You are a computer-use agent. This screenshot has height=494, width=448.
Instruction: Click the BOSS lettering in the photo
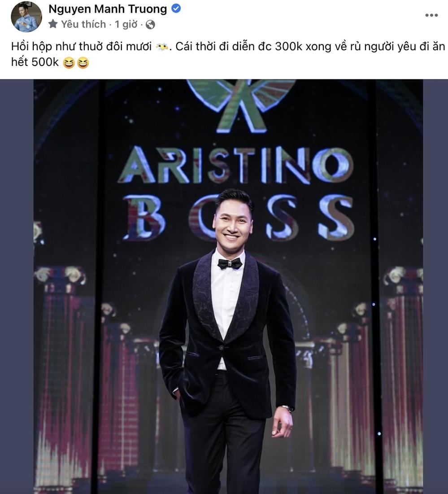click(239, 217)
